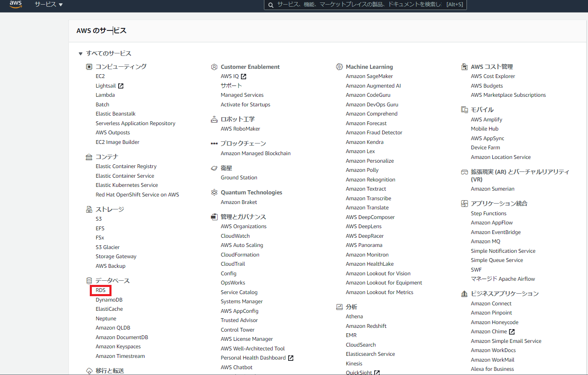Open Amazon Lookout for Vision
Screen dimensions: 588x375
pos(378,274)
